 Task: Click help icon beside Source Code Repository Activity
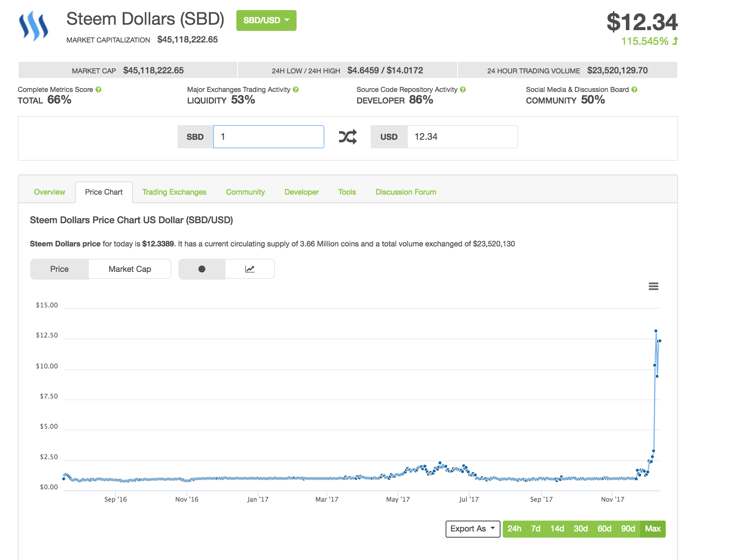click(463, 90)
